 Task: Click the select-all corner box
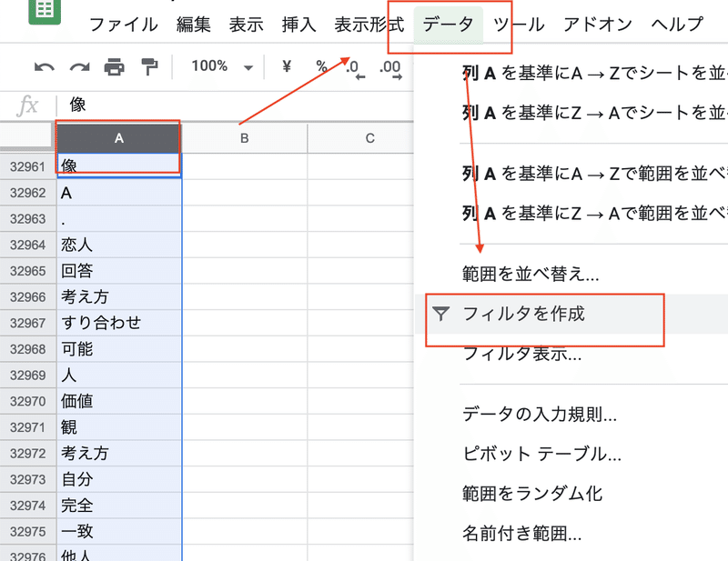pyautogui.click(x=25, y=137)
